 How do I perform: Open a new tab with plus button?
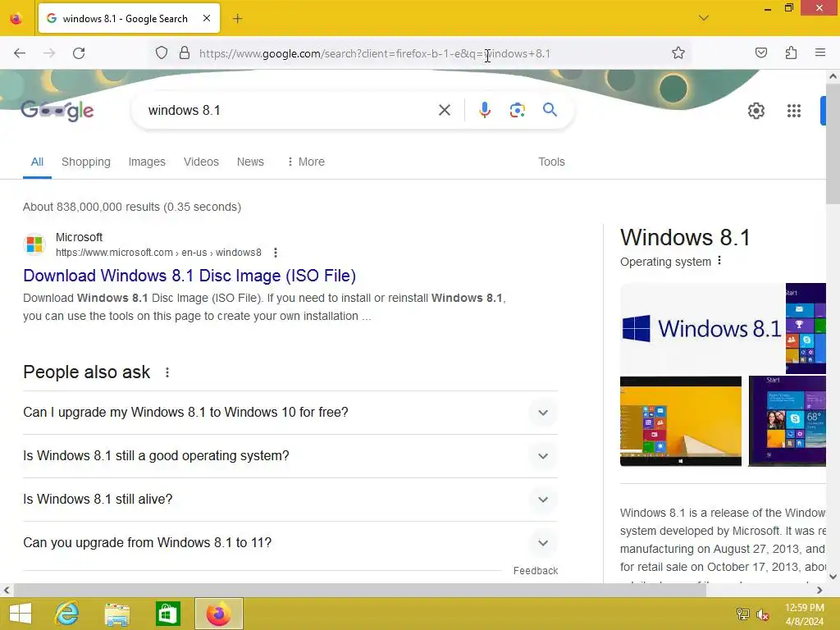click(237, 19)
